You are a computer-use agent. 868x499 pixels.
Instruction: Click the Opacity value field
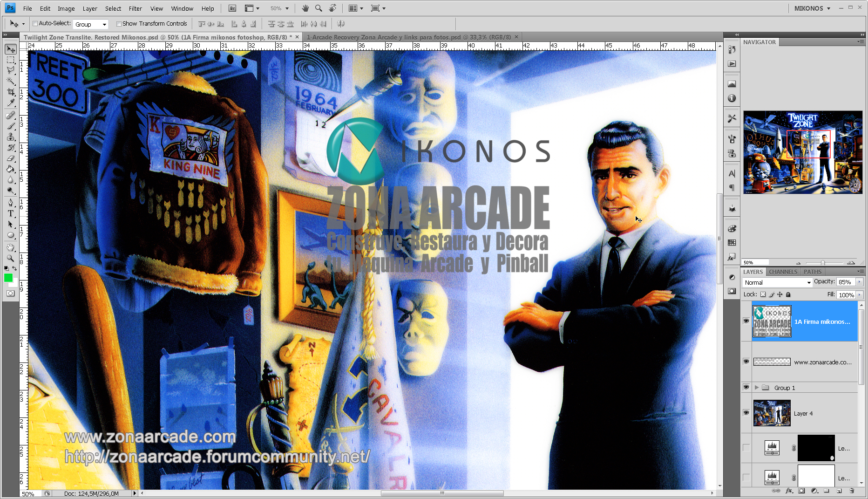pyautogui.click(x=845, y=282)
